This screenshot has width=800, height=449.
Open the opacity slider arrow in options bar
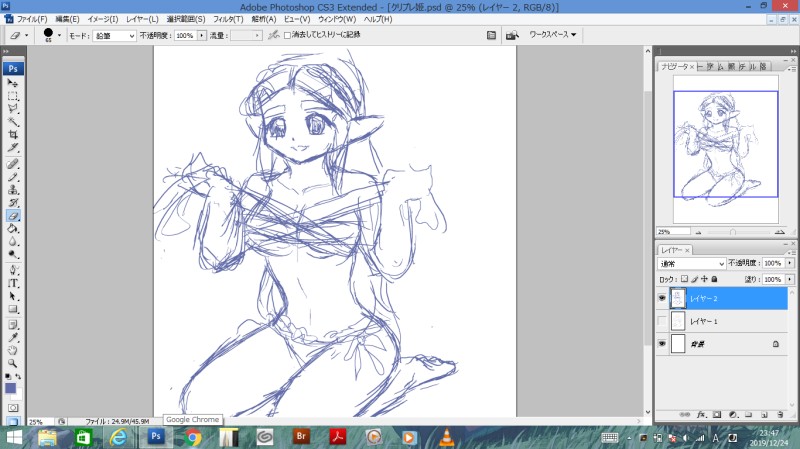click(x=202, y=35)
